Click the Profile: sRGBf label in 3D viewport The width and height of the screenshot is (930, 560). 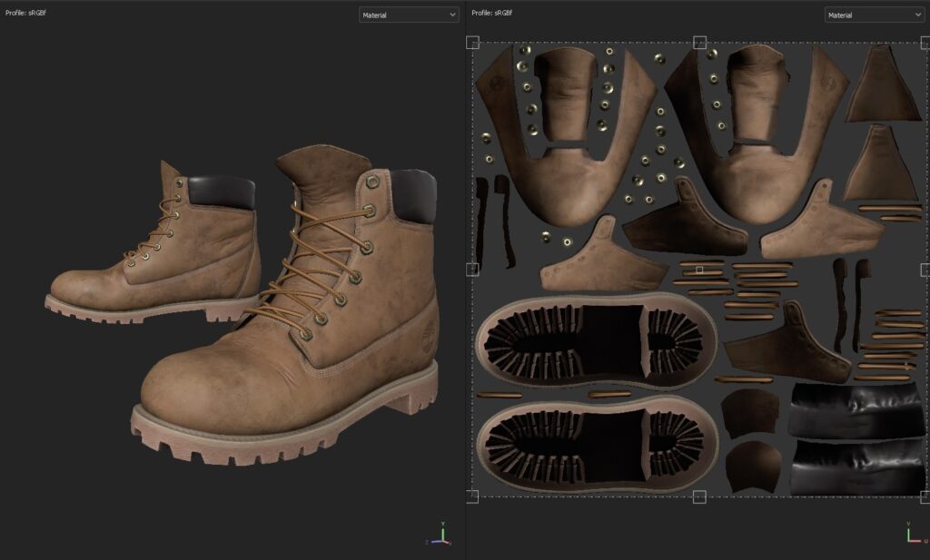26,14
